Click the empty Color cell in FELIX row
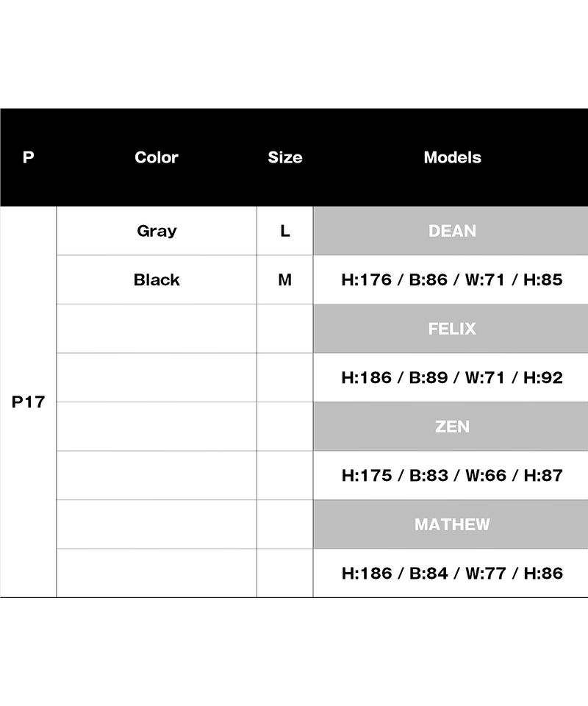The image size is (588, 706). click(157, 329)
